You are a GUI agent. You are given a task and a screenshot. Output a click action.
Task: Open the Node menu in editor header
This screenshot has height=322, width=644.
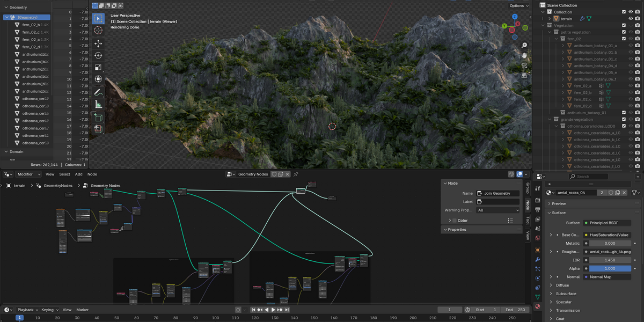pyautogui.click(x=92, y=174)
